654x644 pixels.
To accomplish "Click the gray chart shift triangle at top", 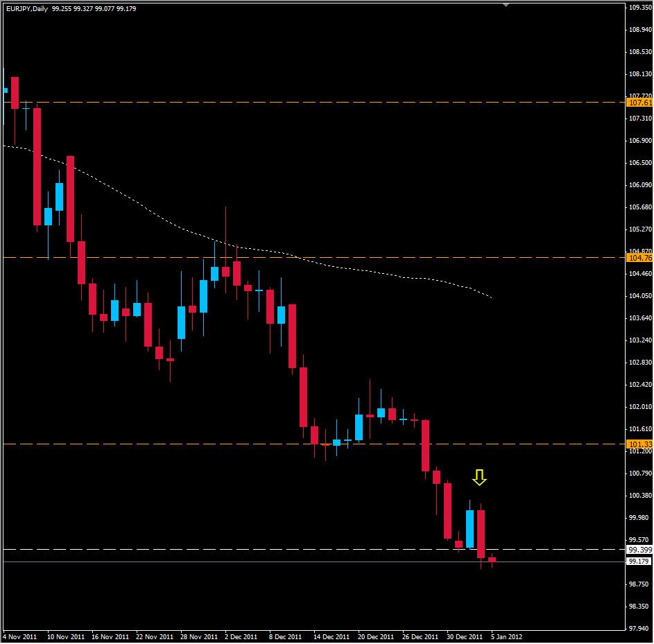I will tap(506, 5).
